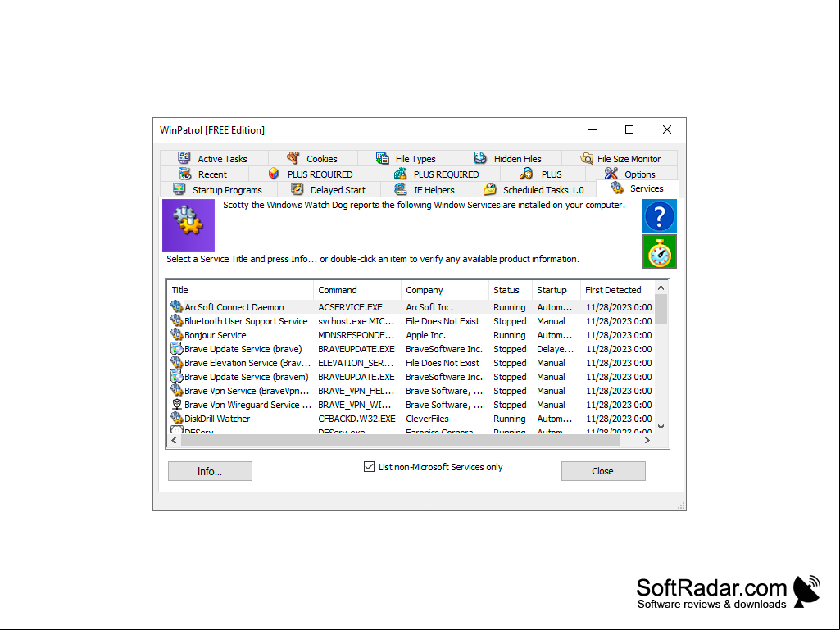
Task: Open the Active Tasks tab
Action: click(x=213, y=159)
